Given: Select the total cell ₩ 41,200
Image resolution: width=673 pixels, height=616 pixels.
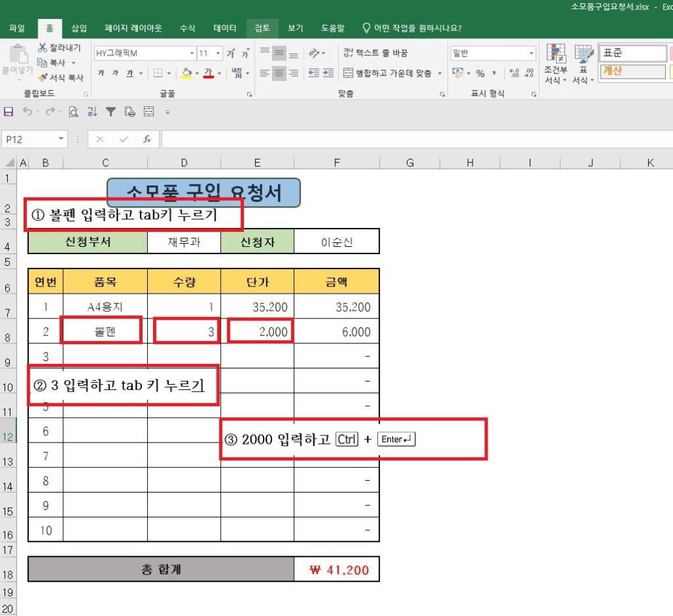Looking at the screenshot, I should (x=337, y=569).
